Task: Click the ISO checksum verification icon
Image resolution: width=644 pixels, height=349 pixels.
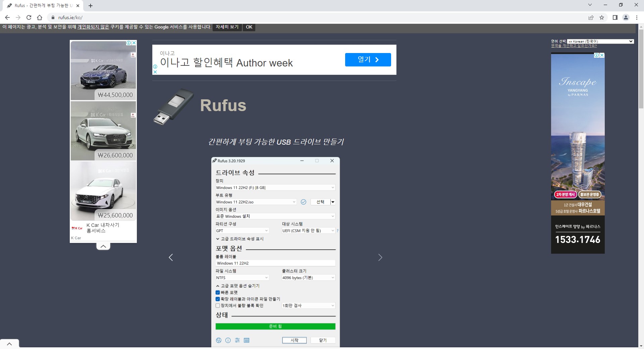Action: point(304,202)
